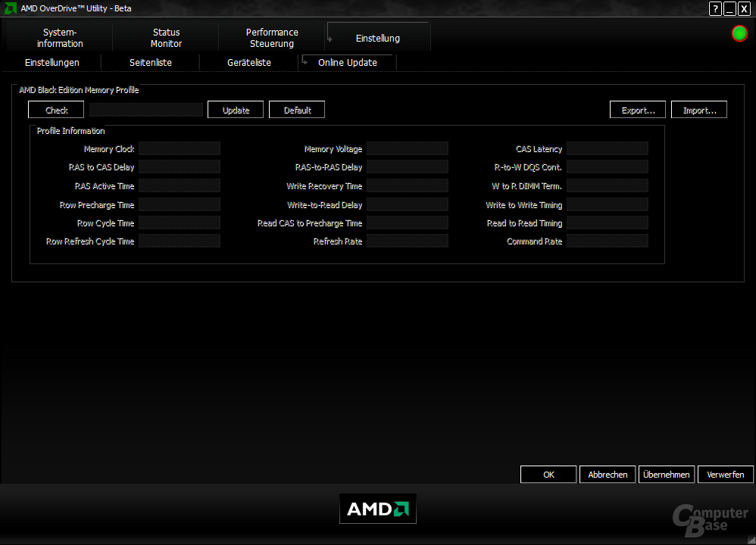Click the 'Memory Clock' label text
The image size is (756, 545).
point(109,149)
